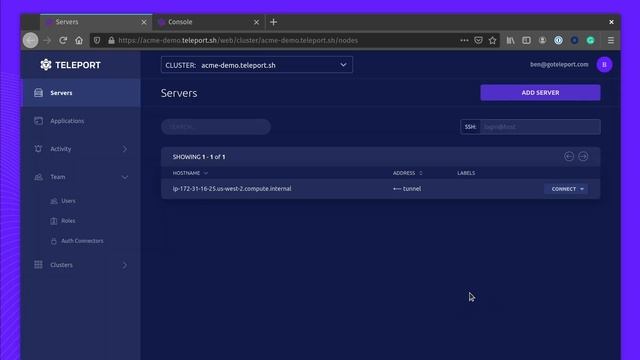The image size is (640, 360).
Task: Click the Showing 1 - 1 of 1 label
Action: 199,157
